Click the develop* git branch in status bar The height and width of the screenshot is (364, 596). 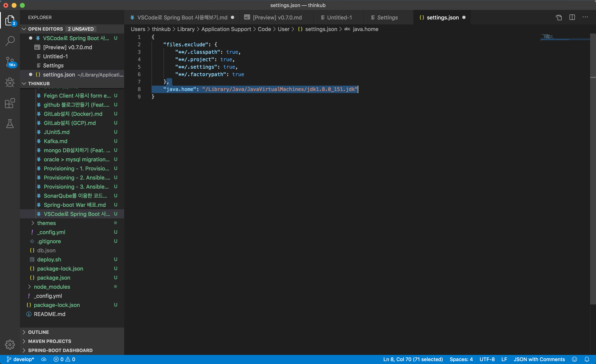click(x=20, y=359)
